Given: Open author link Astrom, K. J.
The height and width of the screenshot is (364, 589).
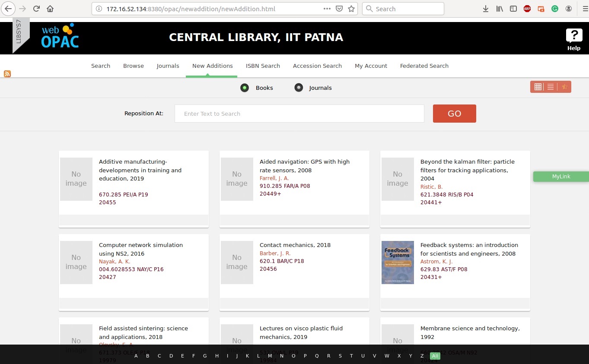Looking at the screenshot, I should [436, 261].
